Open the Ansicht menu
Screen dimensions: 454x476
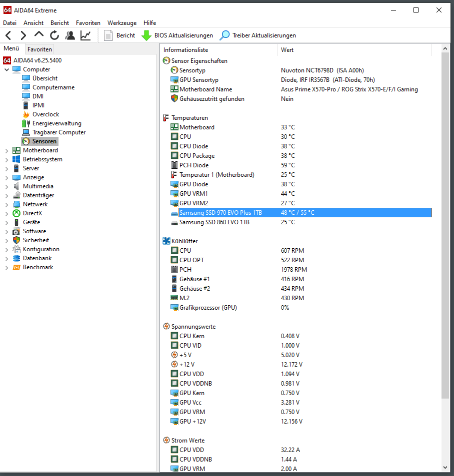(33, 23)
